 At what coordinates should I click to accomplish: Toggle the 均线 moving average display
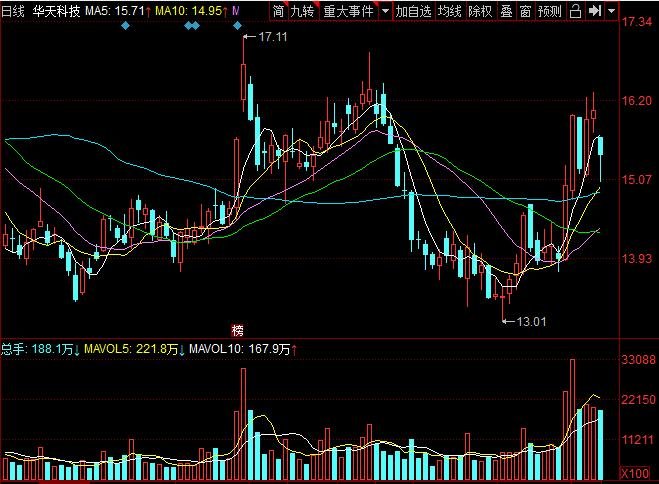click(x=450, y=11)
